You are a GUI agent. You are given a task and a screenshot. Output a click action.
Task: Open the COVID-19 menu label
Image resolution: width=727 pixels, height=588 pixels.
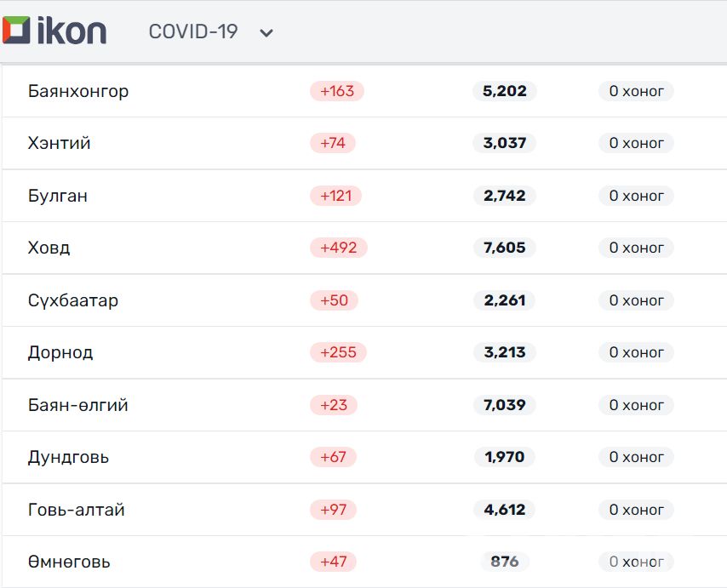click(x=193, y=31)
